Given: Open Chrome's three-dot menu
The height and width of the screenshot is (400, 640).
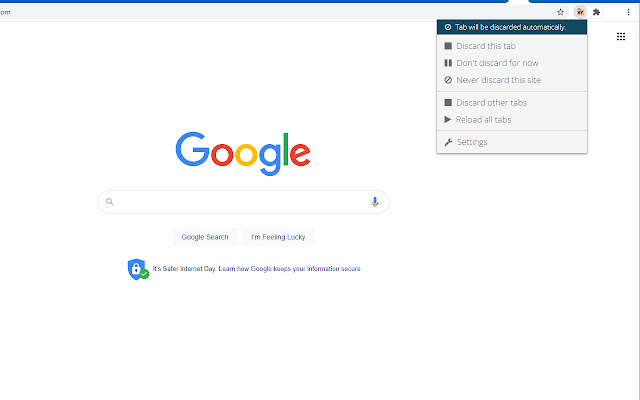Looking at the screenshot, I should (628, 12).
